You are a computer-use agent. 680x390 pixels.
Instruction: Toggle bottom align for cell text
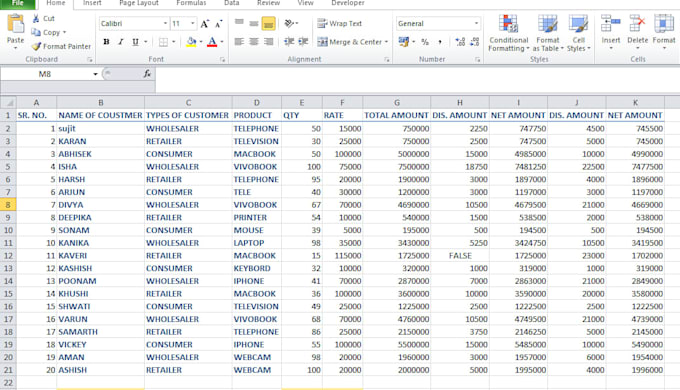click(x=268, y=23)
